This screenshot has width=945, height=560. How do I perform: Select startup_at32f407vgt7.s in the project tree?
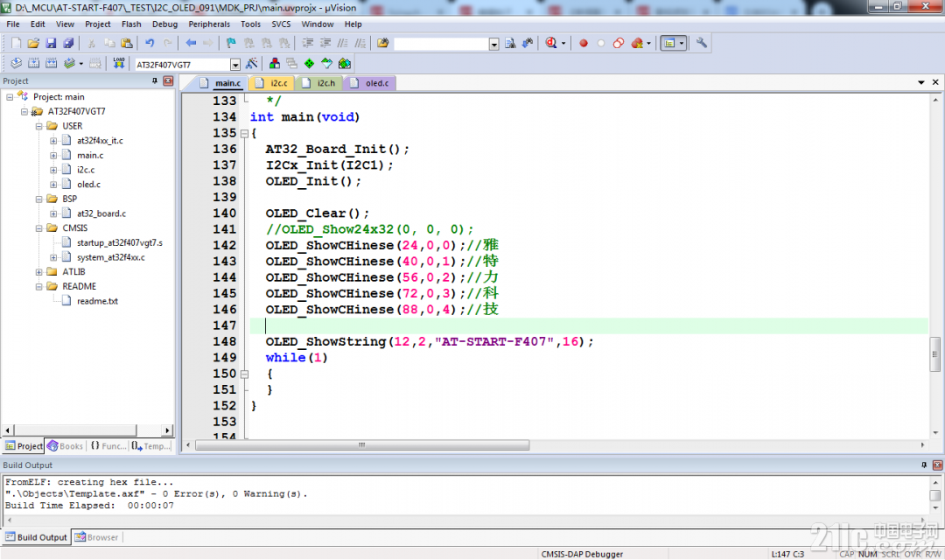tap(119, 242)
